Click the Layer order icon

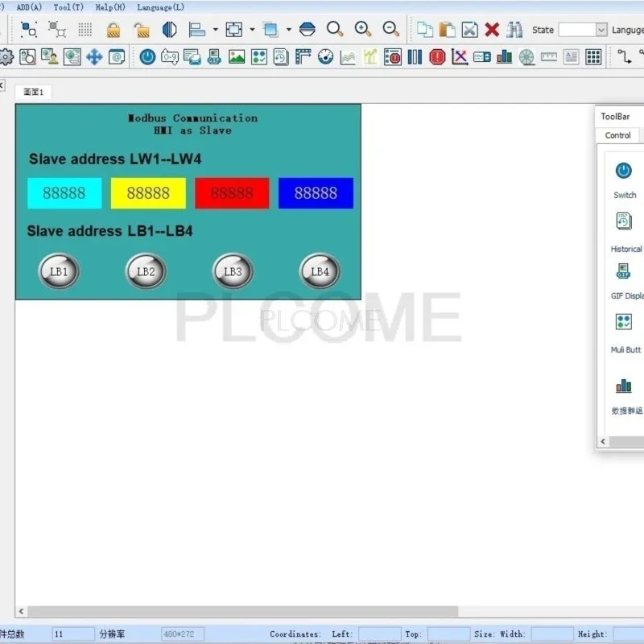coord(270,30)
